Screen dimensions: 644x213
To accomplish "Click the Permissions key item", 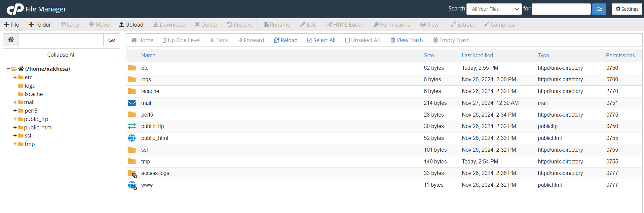I will pyautogui.click(x=391, y=25).
